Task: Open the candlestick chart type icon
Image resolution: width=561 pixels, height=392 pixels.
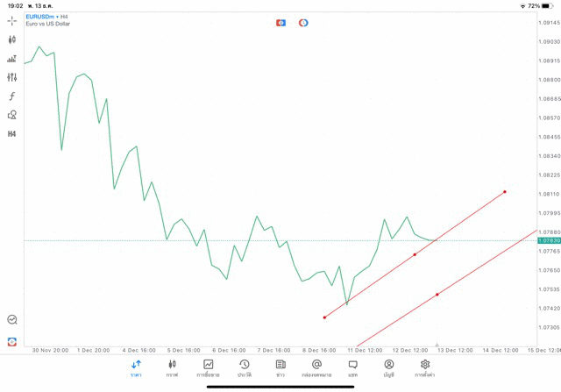Action: click(x=12, y=39)
